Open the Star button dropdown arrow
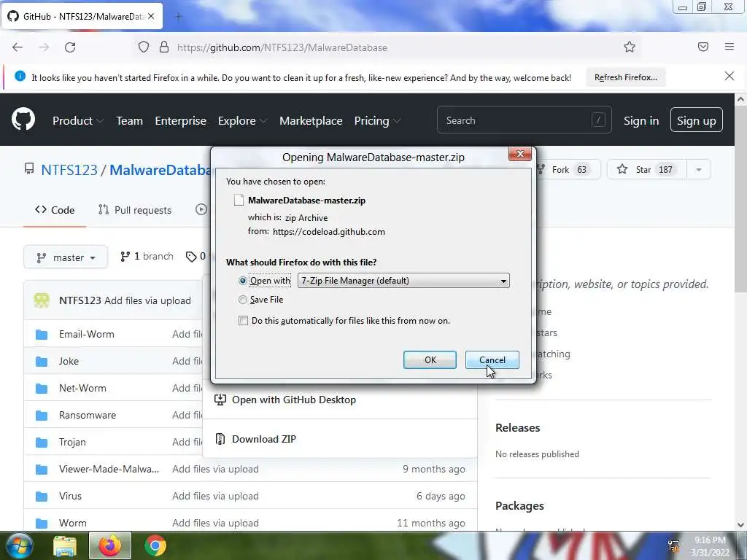747x560 pixels. click(x=699, y=169)
